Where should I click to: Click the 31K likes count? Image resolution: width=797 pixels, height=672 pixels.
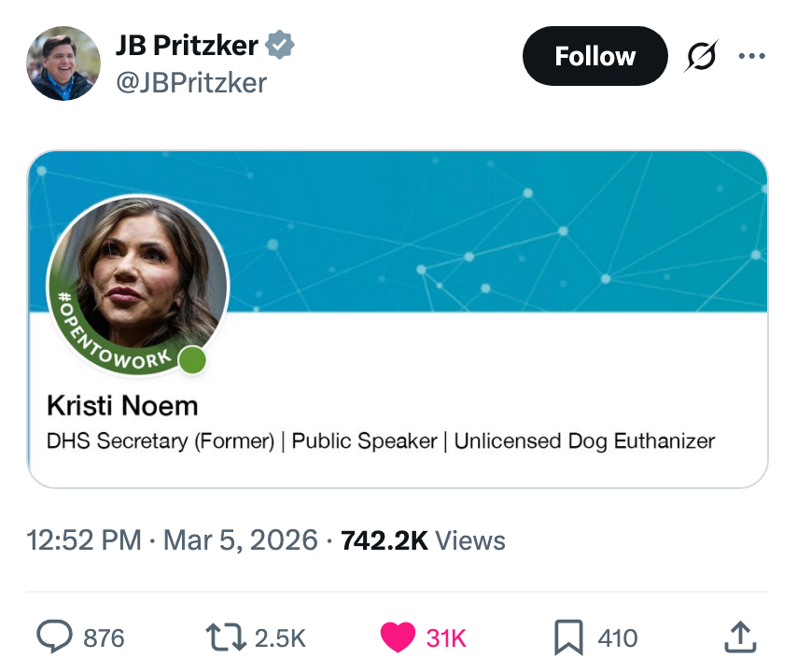click(445, 638)
